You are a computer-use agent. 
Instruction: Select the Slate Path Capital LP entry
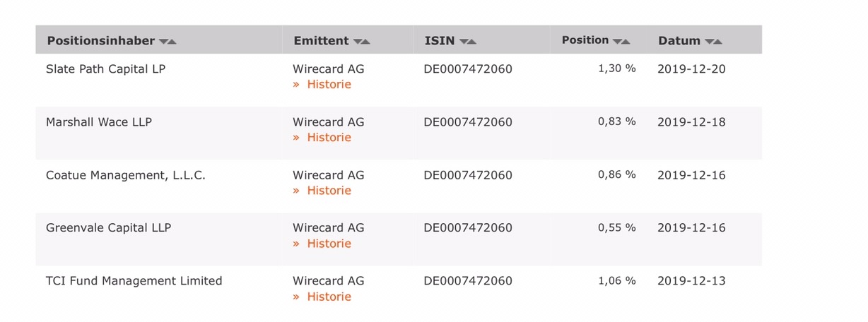click(105, 69)
